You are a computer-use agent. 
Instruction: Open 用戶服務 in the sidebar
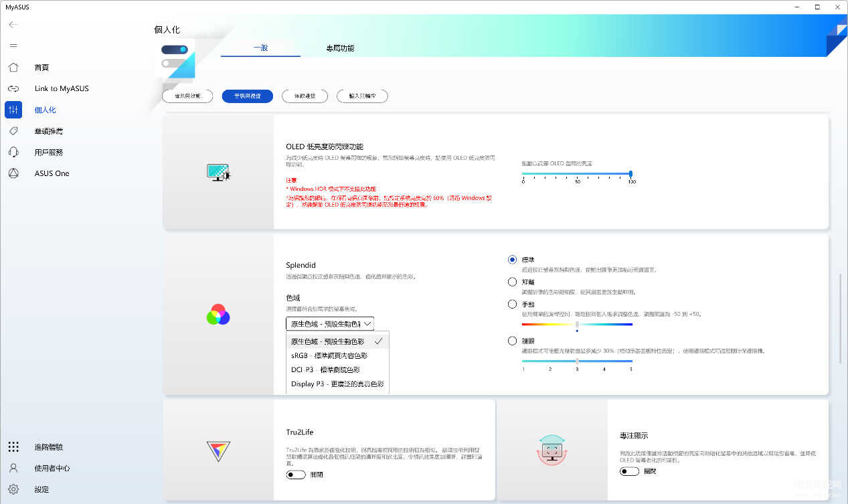tap(49, 152)
